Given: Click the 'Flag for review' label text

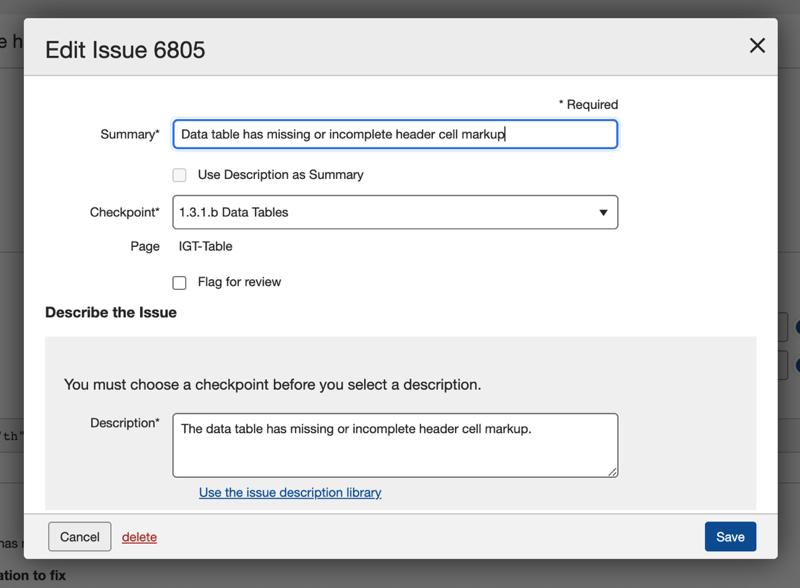Looking at the screenshot, I should point(239,282).
